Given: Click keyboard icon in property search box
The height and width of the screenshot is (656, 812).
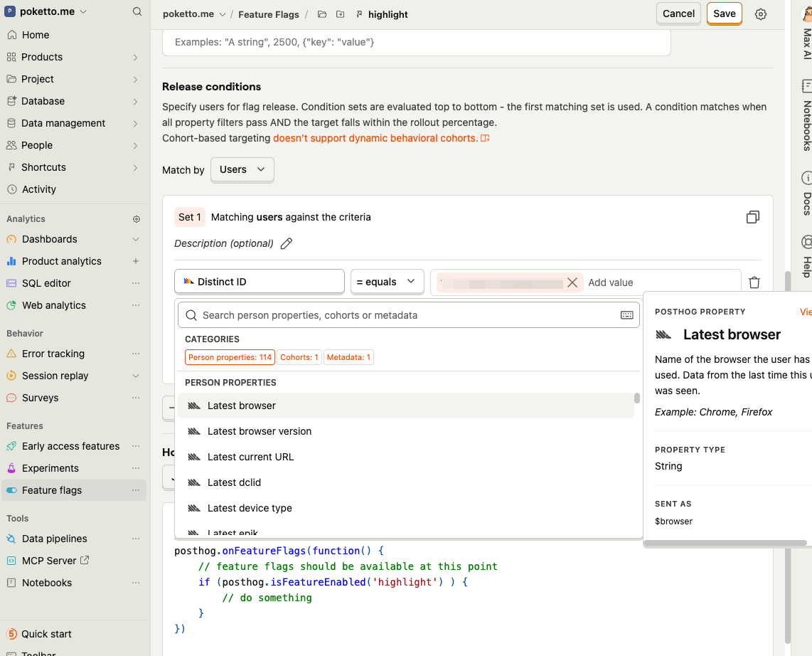Looking at the screenshot, I should [626, 315].
